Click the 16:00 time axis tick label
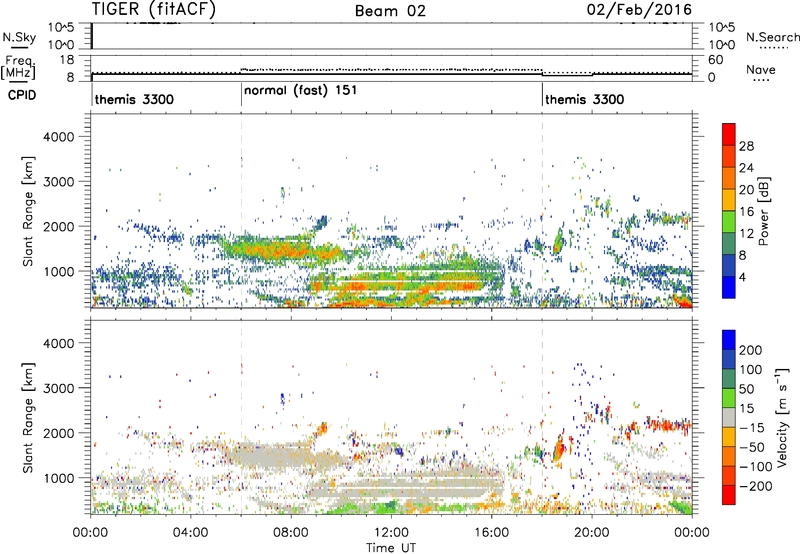 (x=491, y=533)
